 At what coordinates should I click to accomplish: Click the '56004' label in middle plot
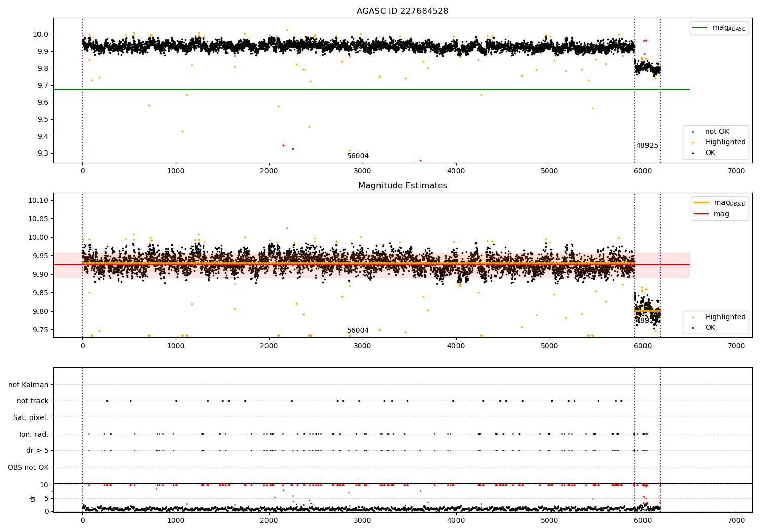coord(358,331)
